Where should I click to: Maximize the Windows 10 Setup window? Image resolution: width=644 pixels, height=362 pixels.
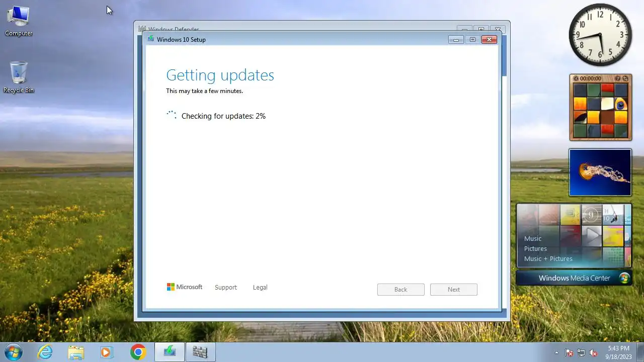click(x=472, y=40)
